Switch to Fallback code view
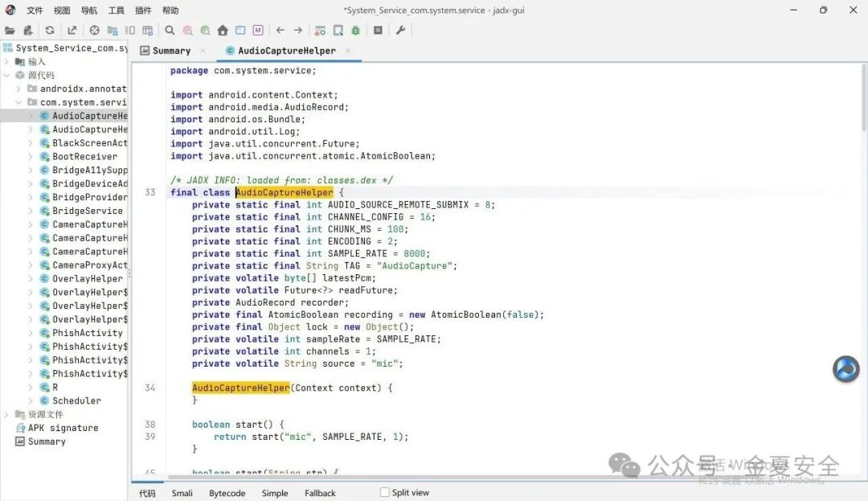The height and width of the screenshot is (501, 868). (320, 493)
